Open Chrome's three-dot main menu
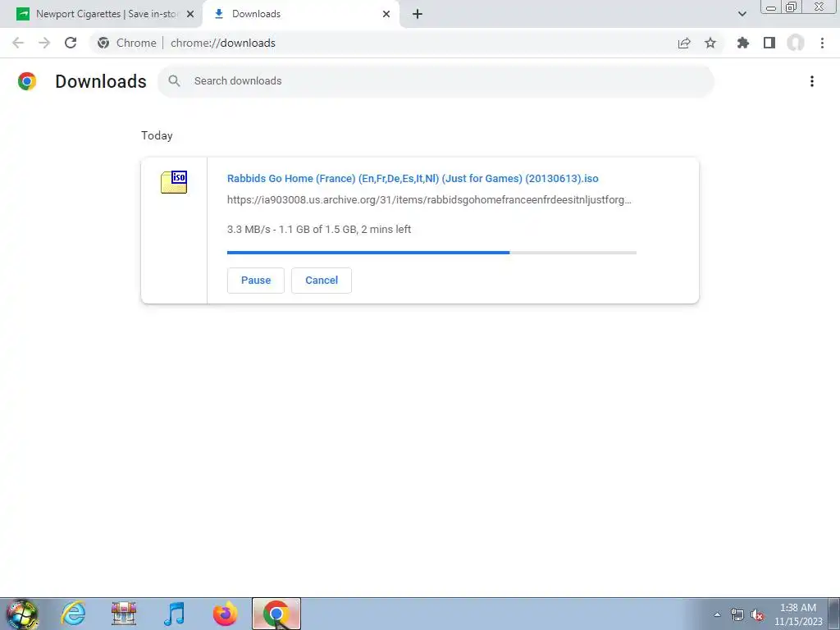 [x=822, y=43]
